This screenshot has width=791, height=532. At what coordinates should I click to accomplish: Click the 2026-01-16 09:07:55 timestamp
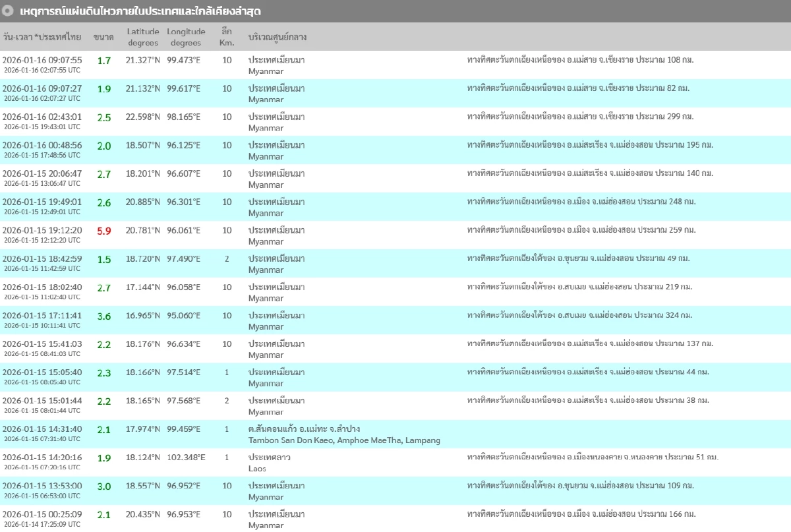42,60
